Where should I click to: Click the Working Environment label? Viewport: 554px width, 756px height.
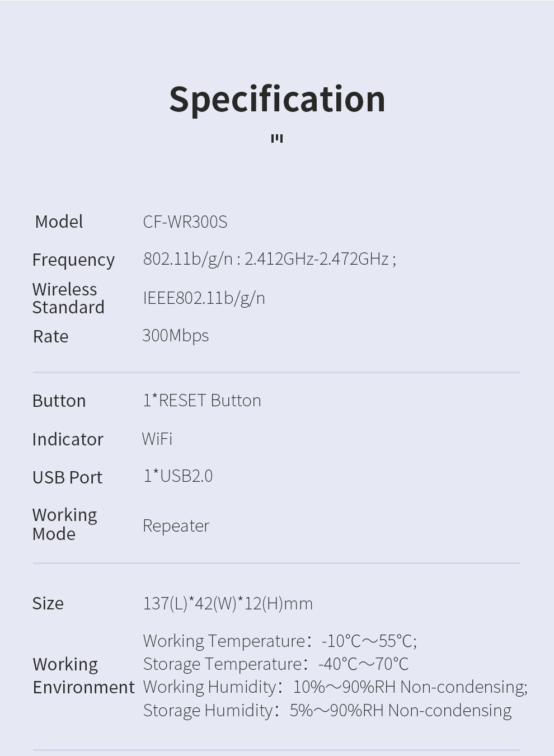(x=83, y=675)
